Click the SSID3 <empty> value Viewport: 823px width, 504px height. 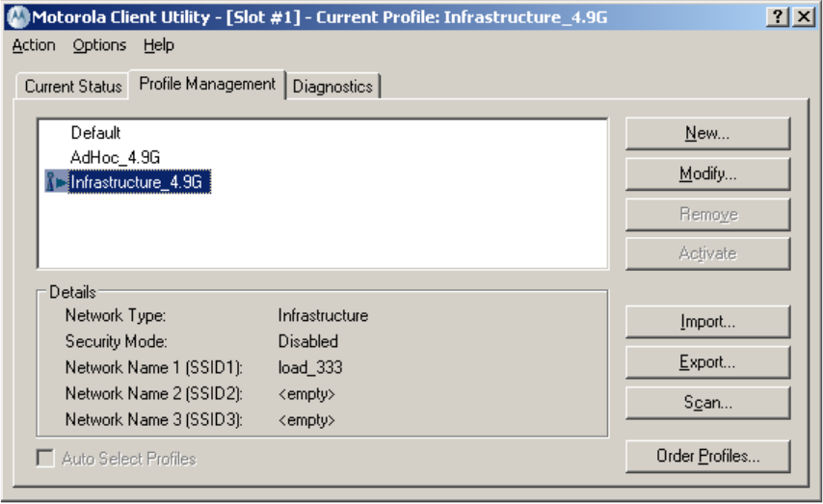coord(306,420)
